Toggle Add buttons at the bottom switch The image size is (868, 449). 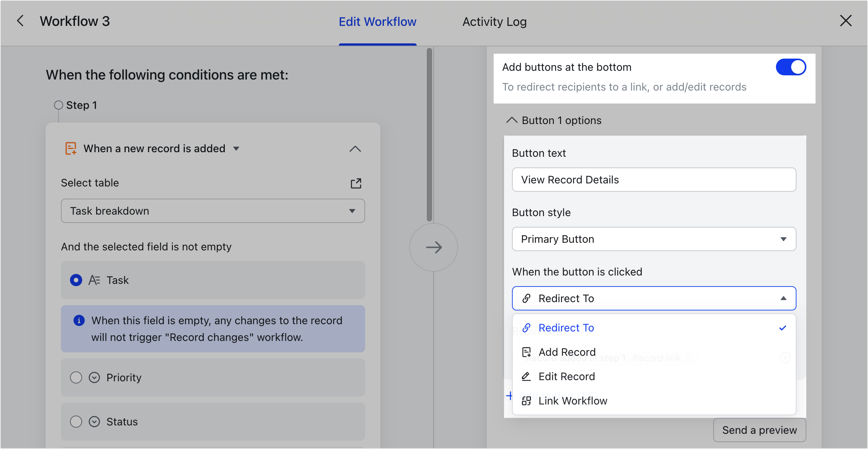pyautogui.click(x=791, y=67)
